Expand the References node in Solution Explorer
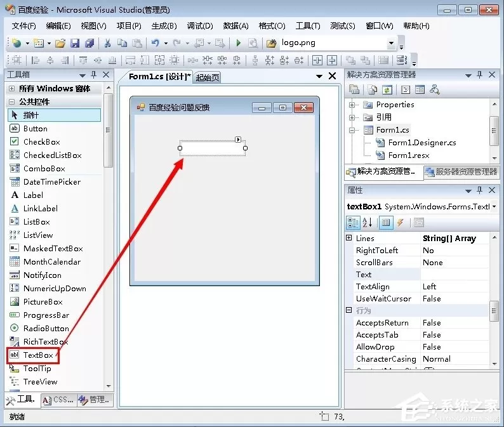The height and width of the screenshot is (427, 504). pos(352,117)
